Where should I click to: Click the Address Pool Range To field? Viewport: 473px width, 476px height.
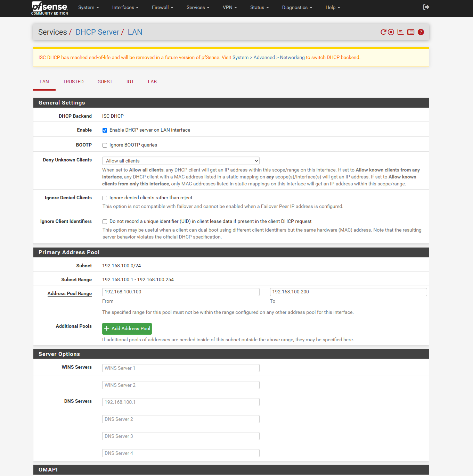[x=348, y=292]
